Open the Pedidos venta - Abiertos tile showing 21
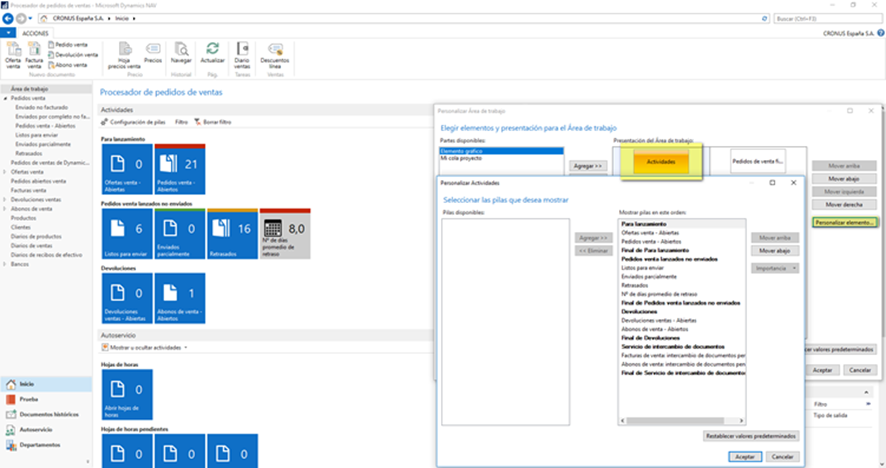886x468 pixels. pos(180,169)
